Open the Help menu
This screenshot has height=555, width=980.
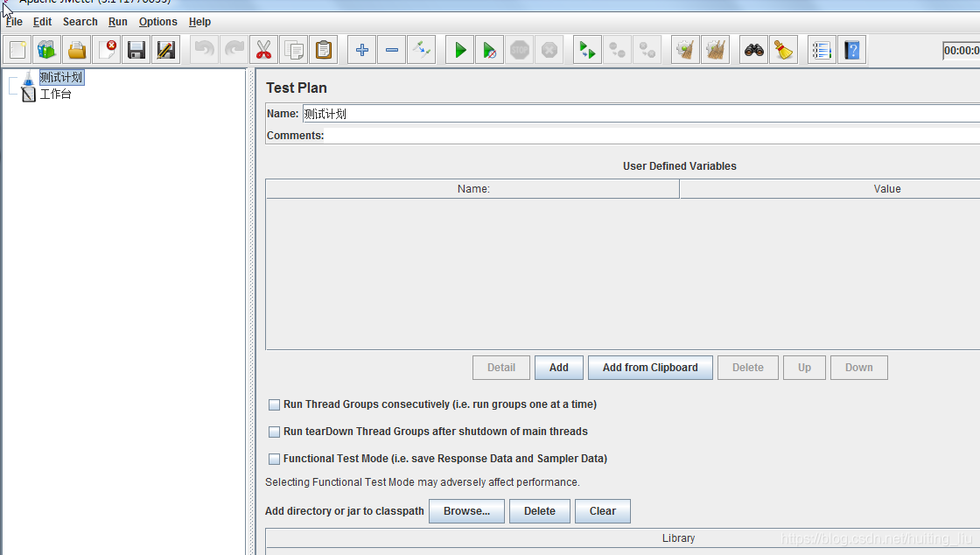pyautogui.click(x=200, y=22)
